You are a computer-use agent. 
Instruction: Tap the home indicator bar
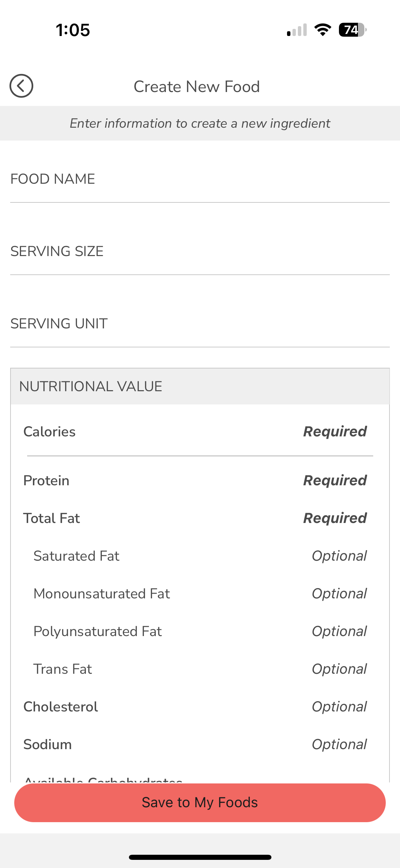tap(200, 857)
